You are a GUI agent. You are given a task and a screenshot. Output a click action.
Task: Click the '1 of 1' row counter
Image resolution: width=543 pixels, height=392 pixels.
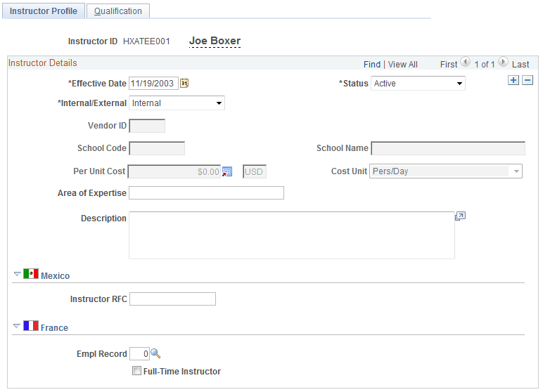point(485,65)
